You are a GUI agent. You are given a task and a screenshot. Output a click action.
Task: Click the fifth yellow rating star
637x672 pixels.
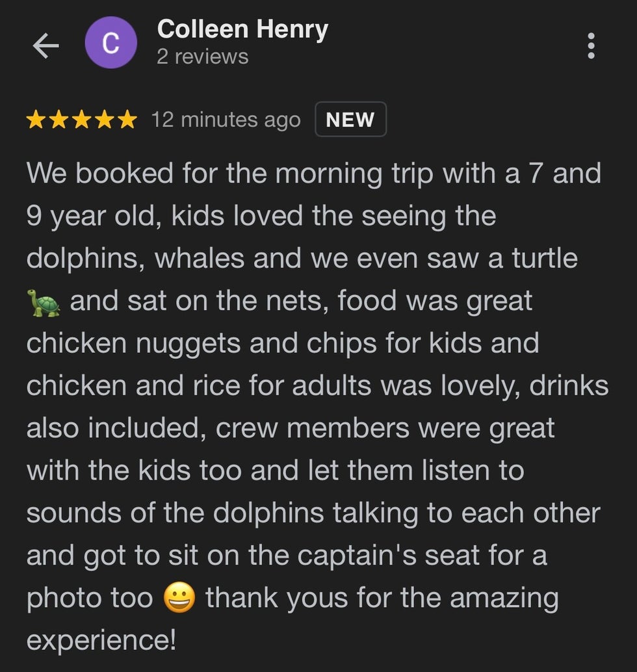(x=127, y=120)
